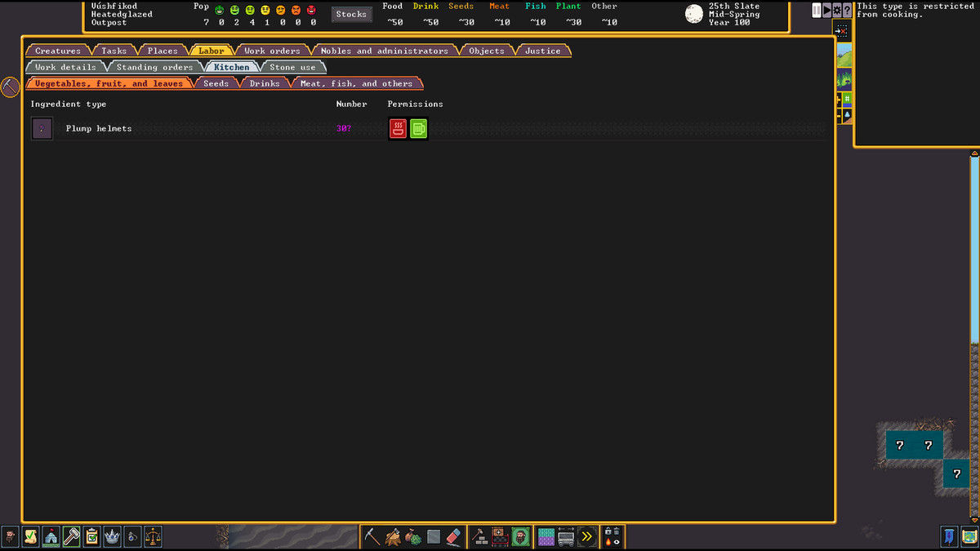Open objects list via amulet icon
980x551 pixels.
click(x=132, y=536)
